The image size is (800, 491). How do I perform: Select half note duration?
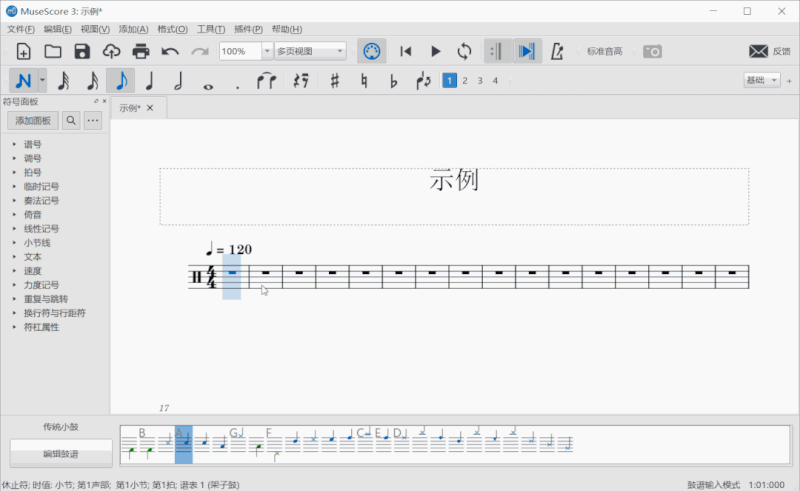(179, 81)
